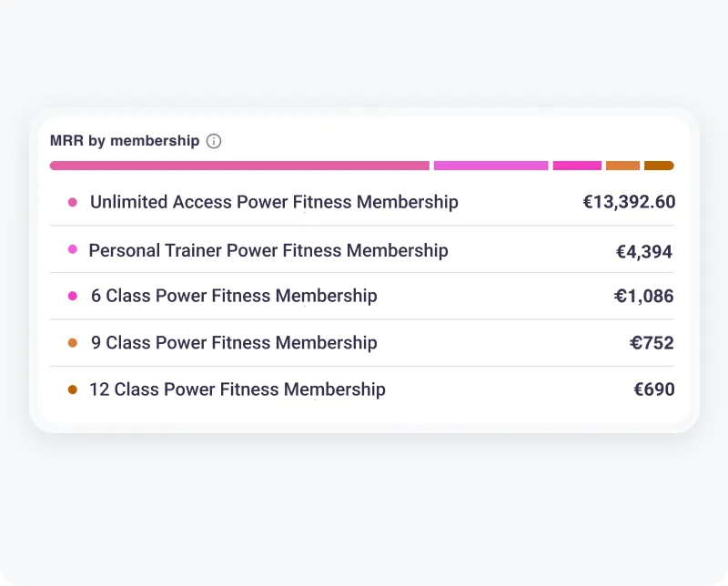
Task: Click the €13,392.60 revenue amount
Action: click(629, 202)
